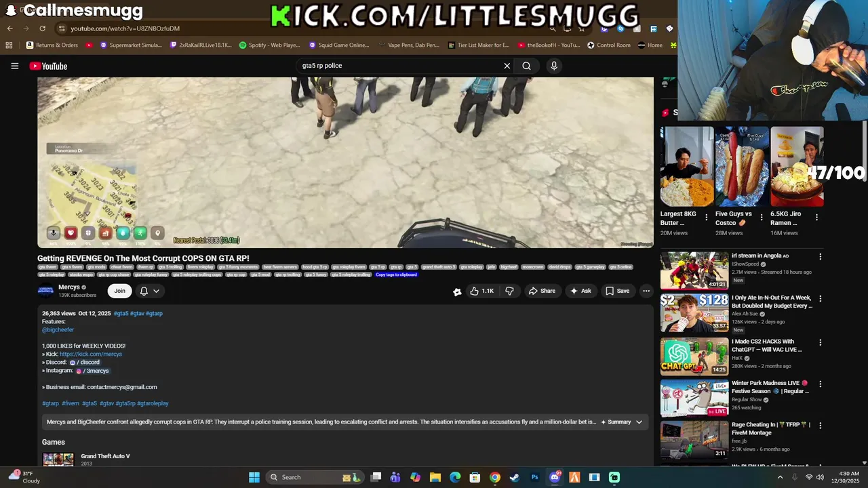This screenshot has height=488, width=868.
Task: Open the "Returns & Orders" bookmark
Action: [52, 45]
